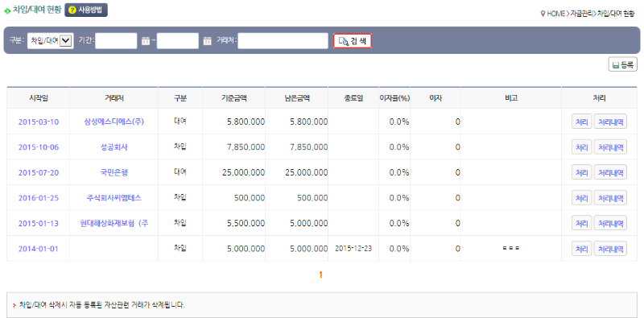Image resolution: width=644 pixels, height=318 pixels.
Task: Focus the period end date field
Action: pos(178,41)
